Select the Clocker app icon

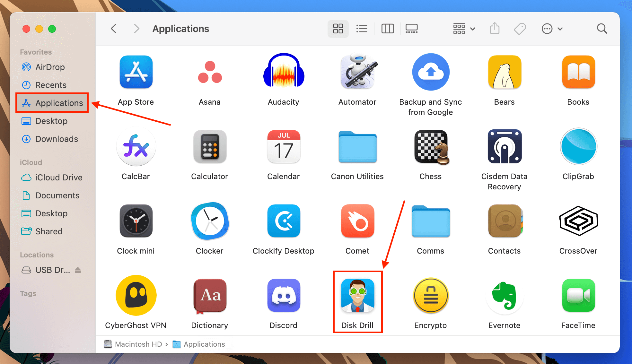[210, 221]
